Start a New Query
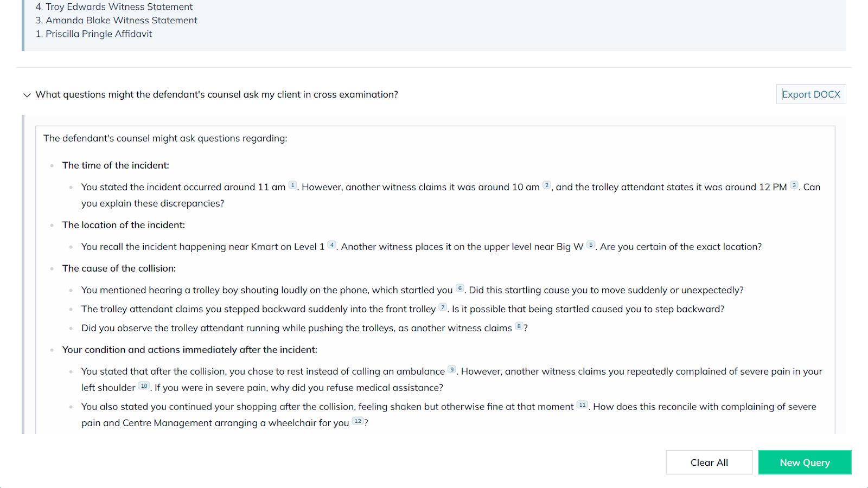The width and height of the screenshot is (868, 488). (x=805, y=463)
